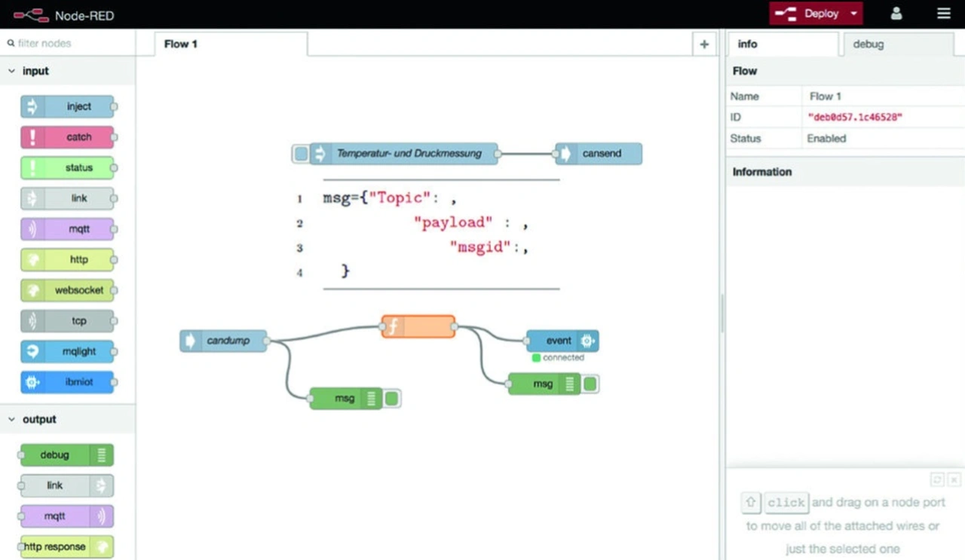
Task: Select the websocket input node
Action: pos(68,290)
